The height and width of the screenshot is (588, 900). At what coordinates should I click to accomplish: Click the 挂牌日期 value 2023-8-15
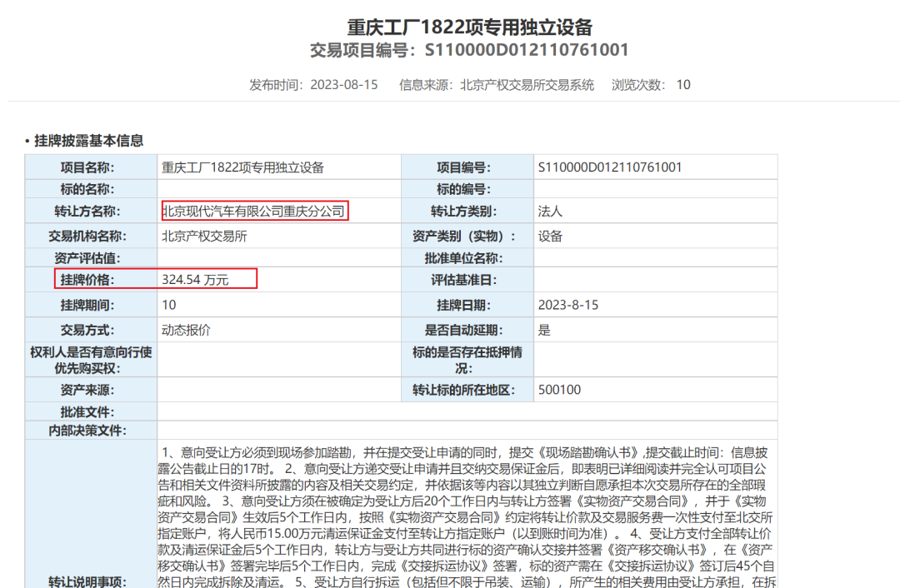[x=567, y=305]
